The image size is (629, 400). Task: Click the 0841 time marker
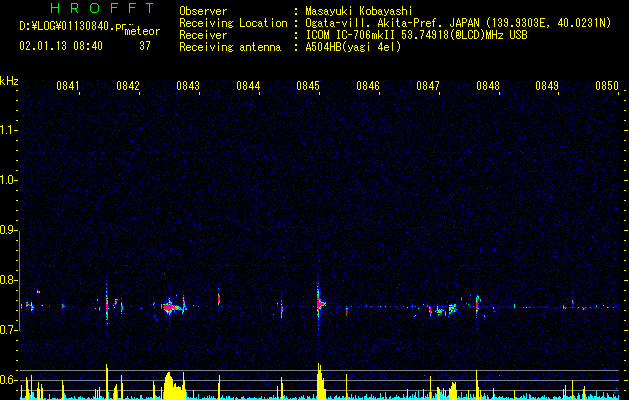pyautogui.click(x=68, y=86)
